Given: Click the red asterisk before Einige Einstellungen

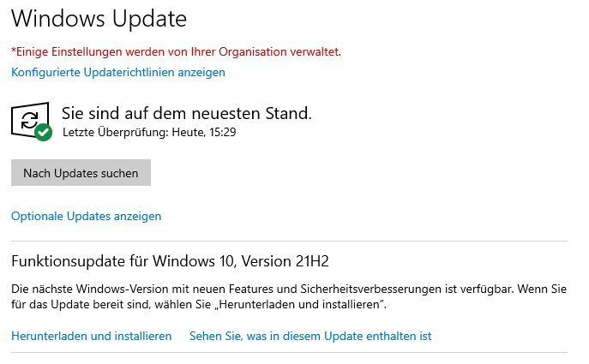Looking at the screenshot, I should point(14,50).
